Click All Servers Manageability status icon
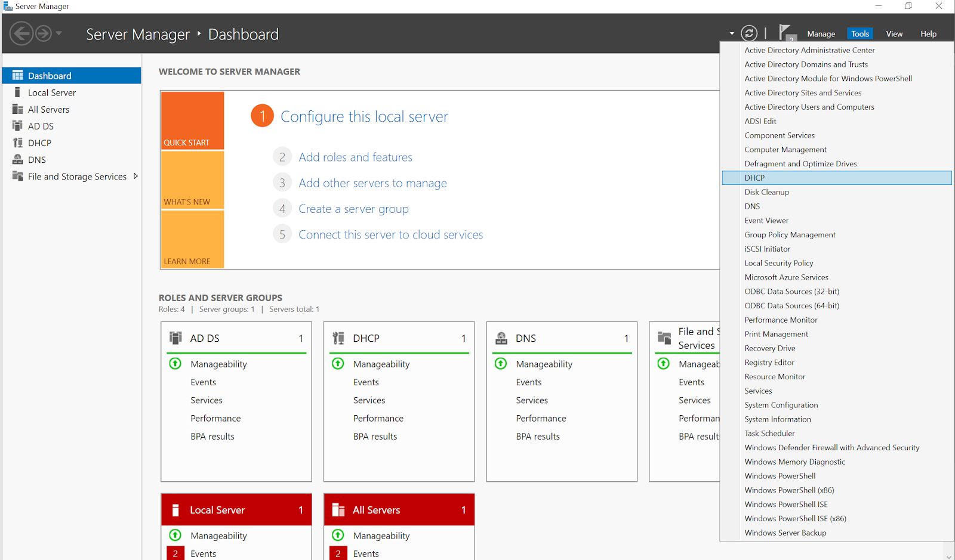Image resolution: width=955 pixels, height=560 pixels. [x=338, y=535]
